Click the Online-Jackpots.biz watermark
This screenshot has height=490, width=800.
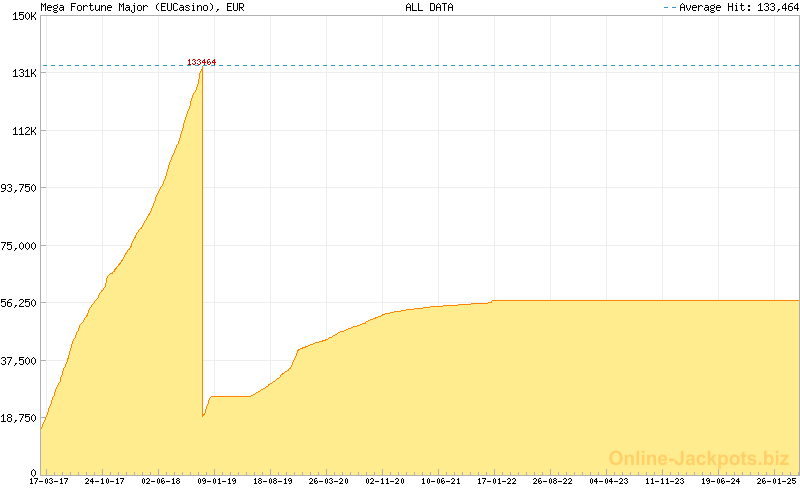point(699,458)
